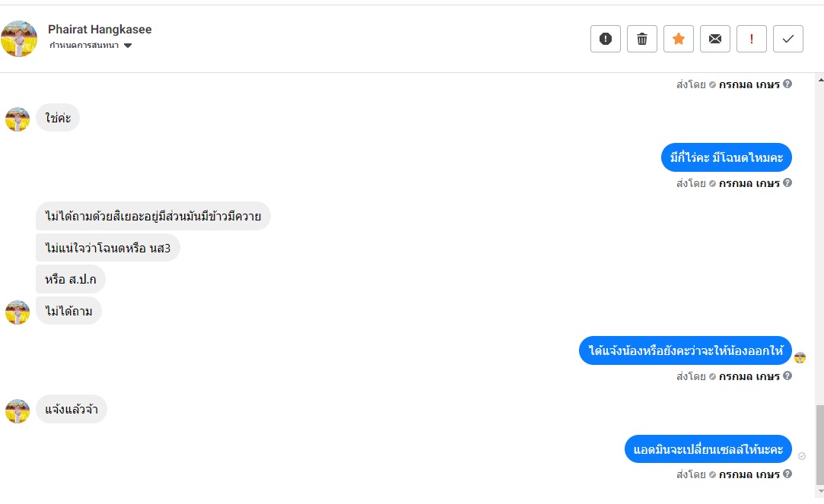Click the Phairat Hangkasee name in header
The height and width of the screenshot is (504, 824).
(100, 29)
